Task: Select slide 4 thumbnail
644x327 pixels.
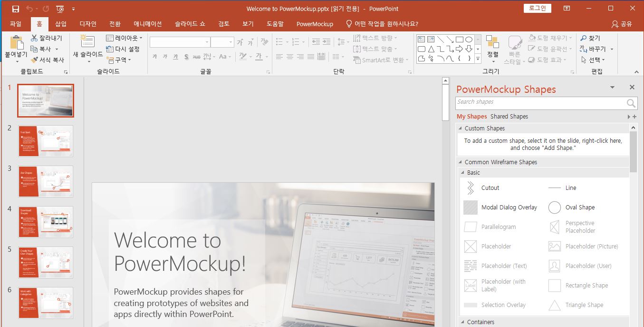Action: tap(46, 222)
